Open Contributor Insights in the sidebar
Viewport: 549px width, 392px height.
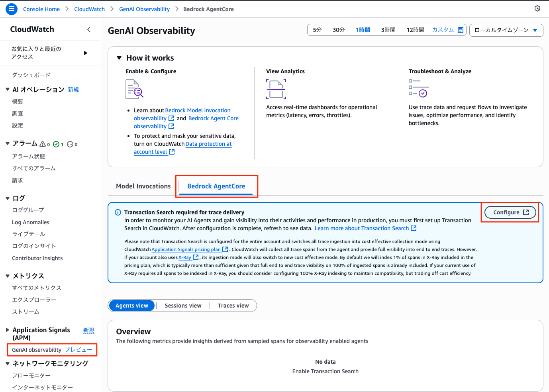click(x=37, y=258)
